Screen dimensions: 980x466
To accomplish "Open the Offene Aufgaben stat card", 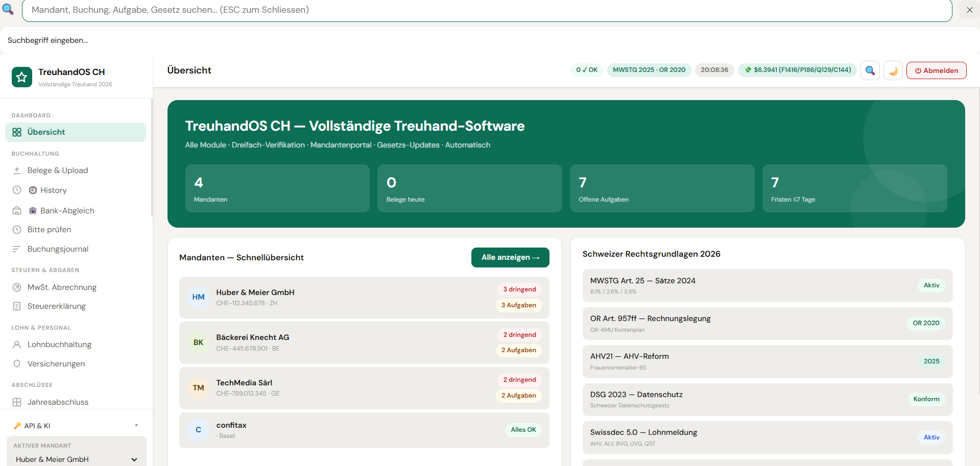I will tap(662, 188).
